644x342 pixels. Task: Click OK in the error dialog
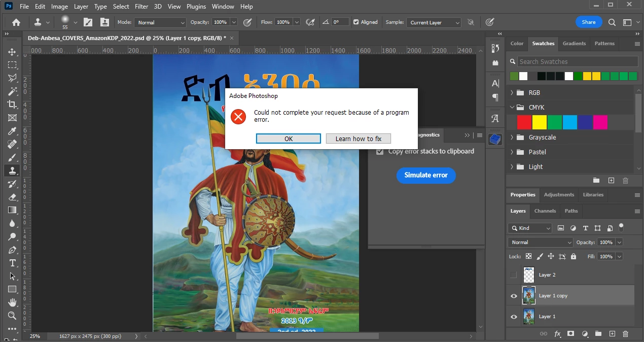pos(289,139)
